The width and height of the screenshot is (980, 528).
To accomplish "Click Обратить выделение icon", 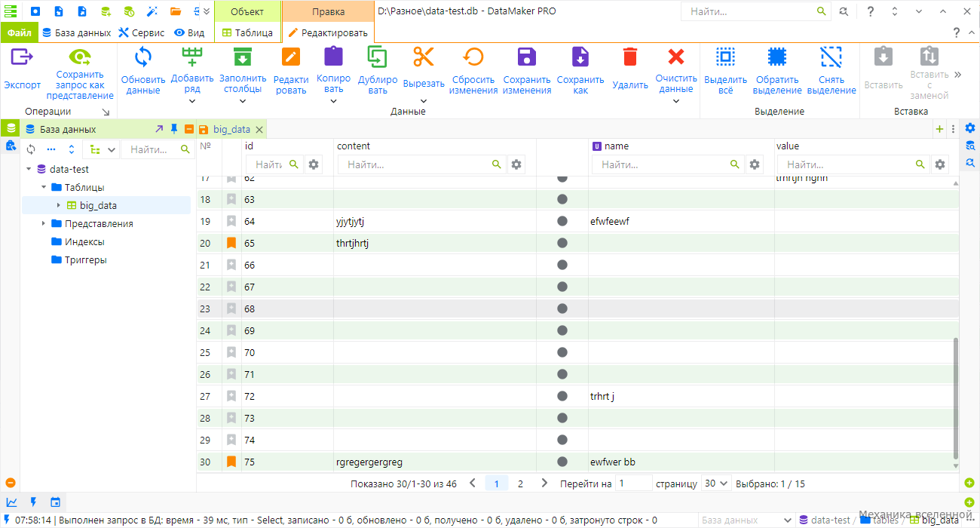I will click(x=777, y=57).
